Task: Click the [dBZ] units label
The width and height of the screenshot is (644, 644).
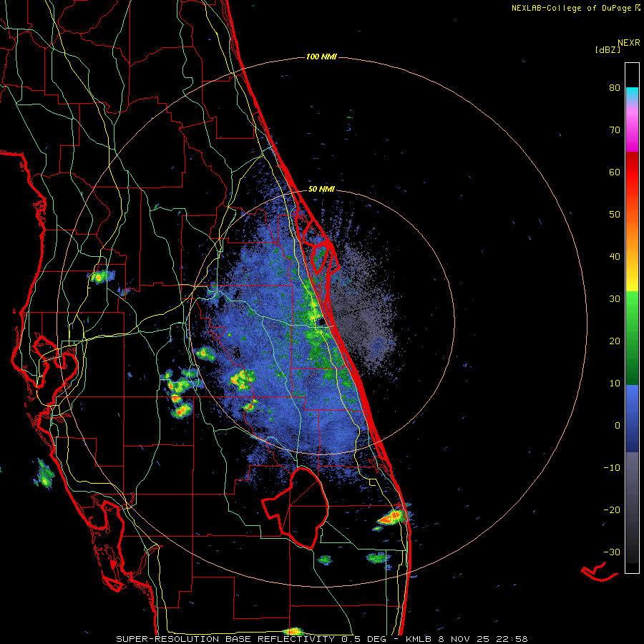Action: click(608, 50)
